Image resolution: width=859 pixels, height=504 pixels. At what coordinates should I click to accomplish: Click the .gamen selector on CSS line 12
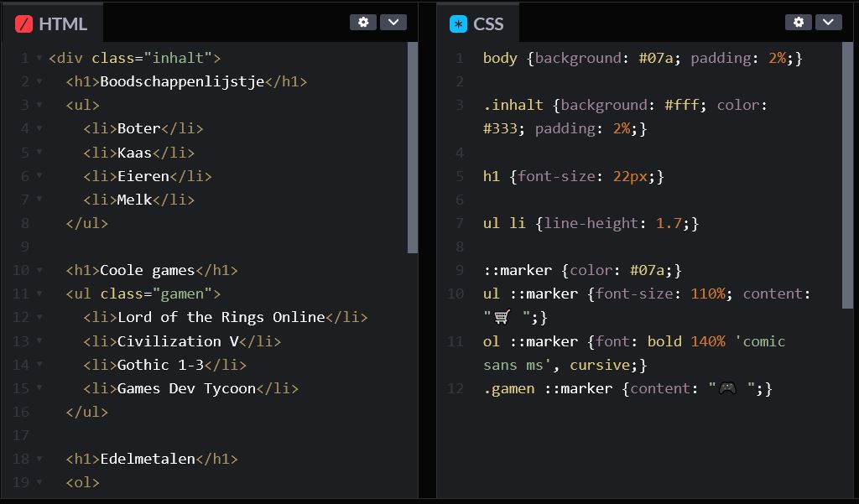pyautogui.click(x=509, y=388)
